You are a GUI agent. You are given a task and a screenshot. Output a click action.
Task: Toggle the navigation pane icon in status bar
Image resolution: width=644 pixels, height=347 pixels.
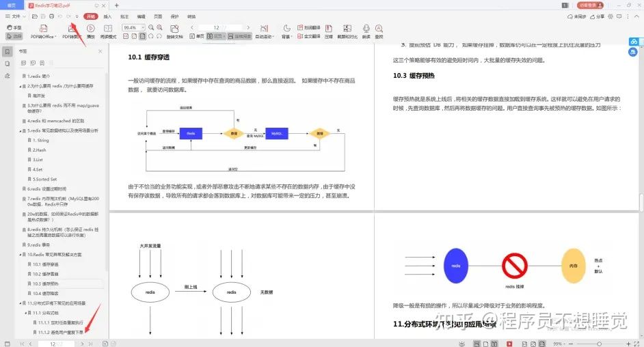[x=7, y=344]
